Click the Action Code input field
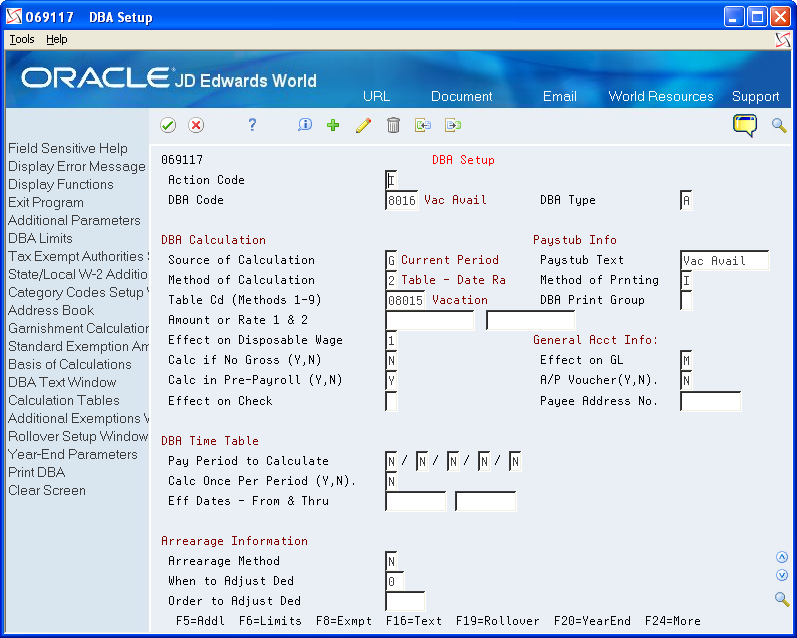Viewport: 797px width, 638px height. [391, 180]
